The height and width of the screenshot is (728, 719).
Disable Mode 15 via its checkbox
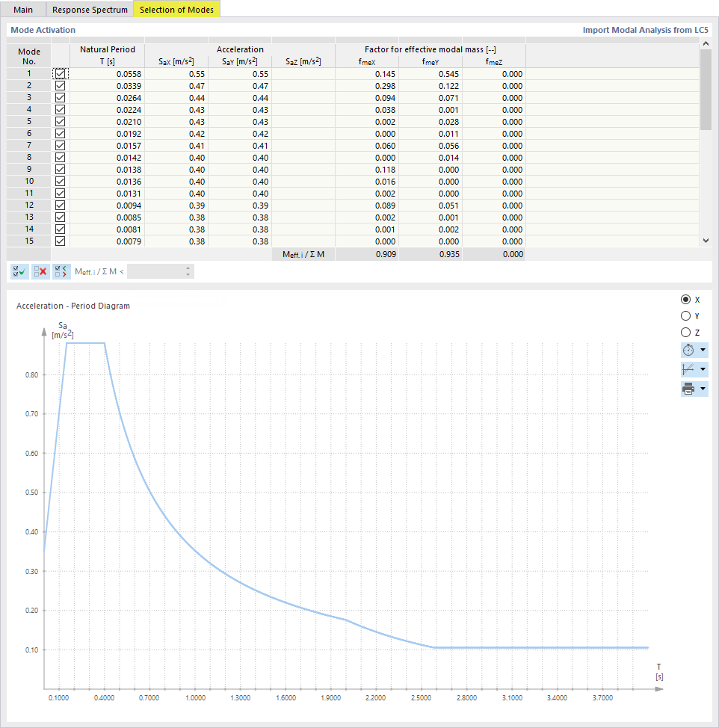[60, 241]
